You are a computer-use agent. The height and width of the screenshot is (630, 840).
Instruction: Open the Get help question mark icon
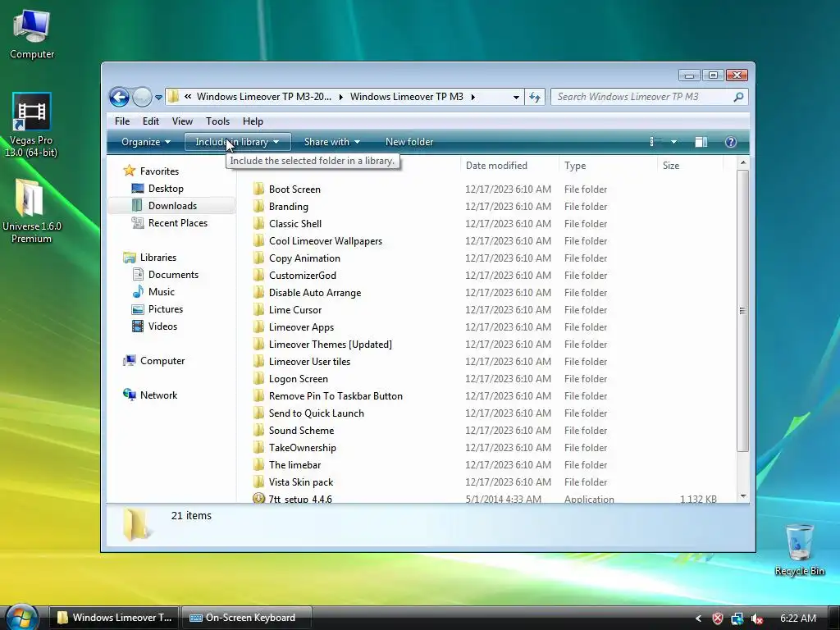(731, 142)
